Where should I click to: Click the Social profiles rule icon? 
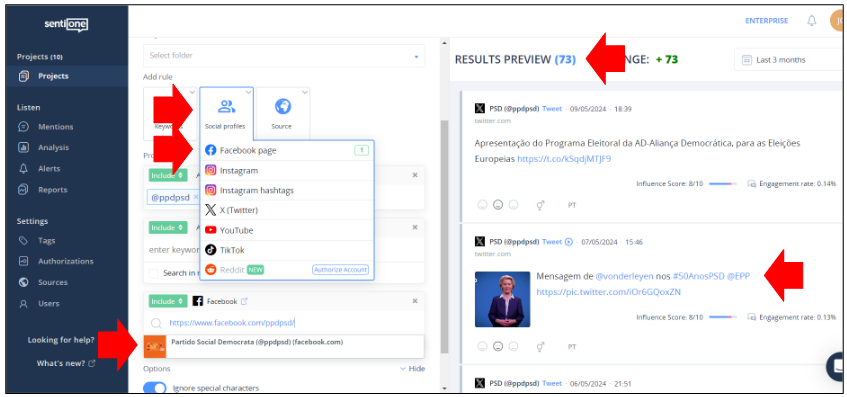[226, 106]
